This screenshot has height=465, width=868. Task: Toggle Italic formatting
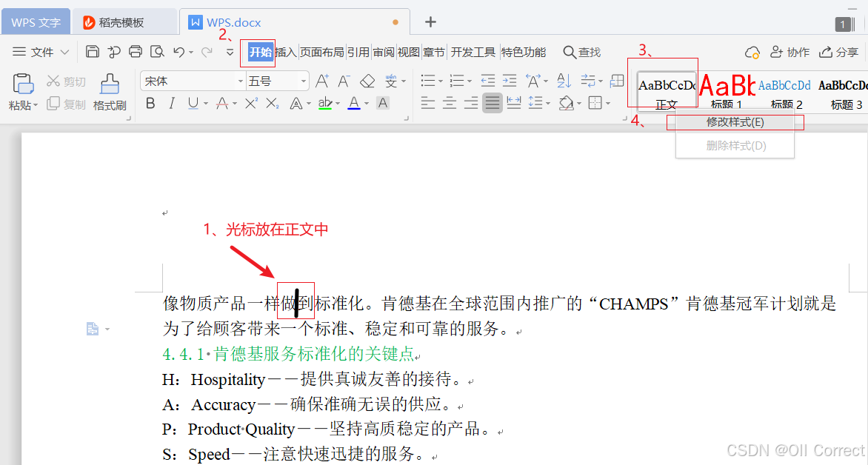[172, 104]
